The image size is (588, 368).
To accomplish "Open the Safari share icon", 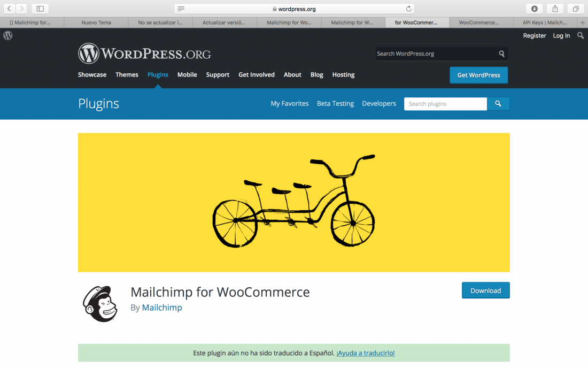I will (x=555, y=9).
